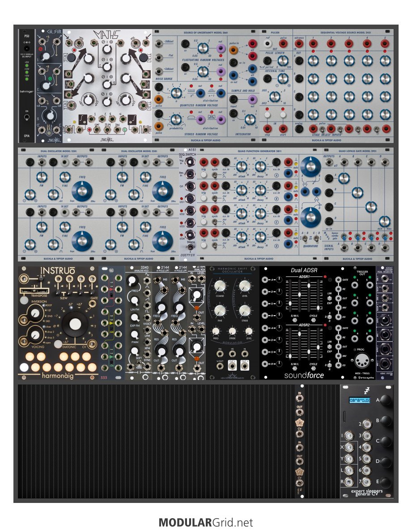Click channel D knob on Quad Lopass Gate

tap(384, 221)
